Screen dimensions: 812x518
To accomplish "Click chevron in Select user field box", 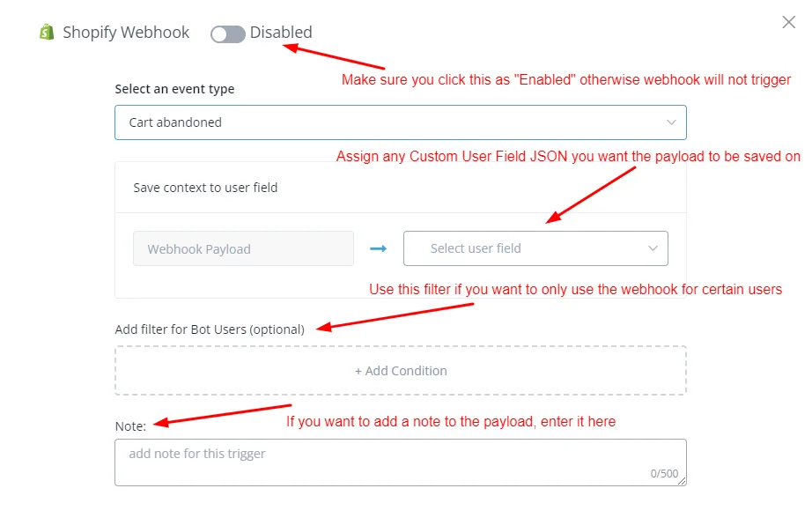I will 653,248.
